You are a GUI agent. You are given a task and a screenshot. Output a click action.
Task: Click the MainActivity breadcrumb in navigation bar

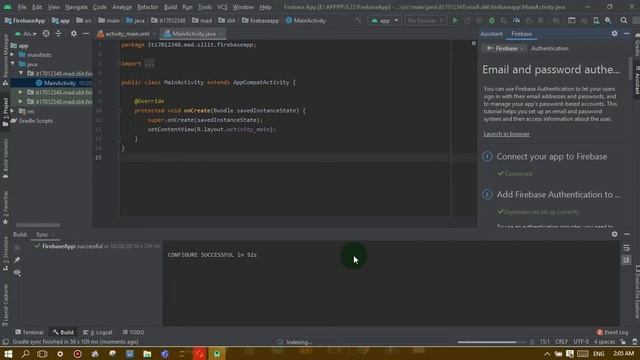(306, 20)
